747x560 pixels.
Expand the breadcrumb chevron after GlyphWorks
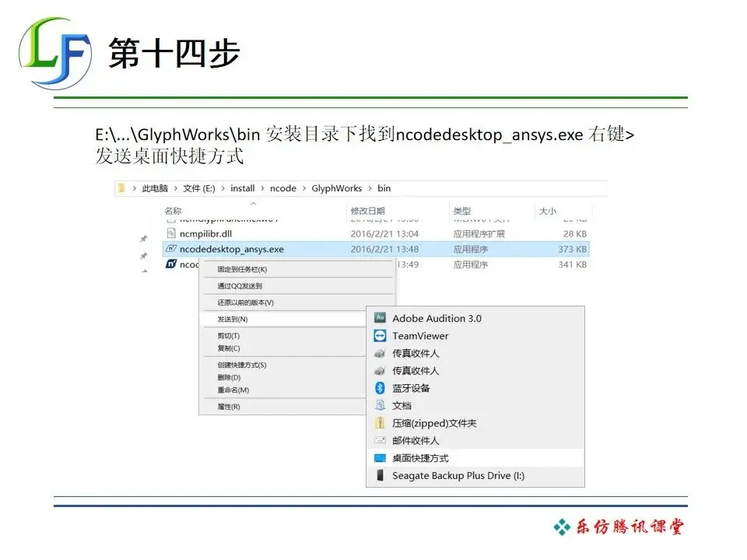coord(370,188)
